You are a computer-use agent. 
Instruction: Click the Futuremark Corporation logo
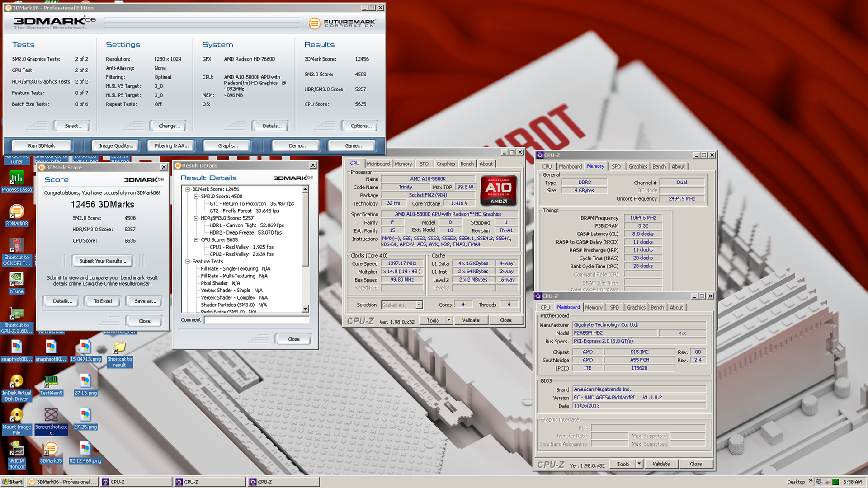click(x=343, y=23)
